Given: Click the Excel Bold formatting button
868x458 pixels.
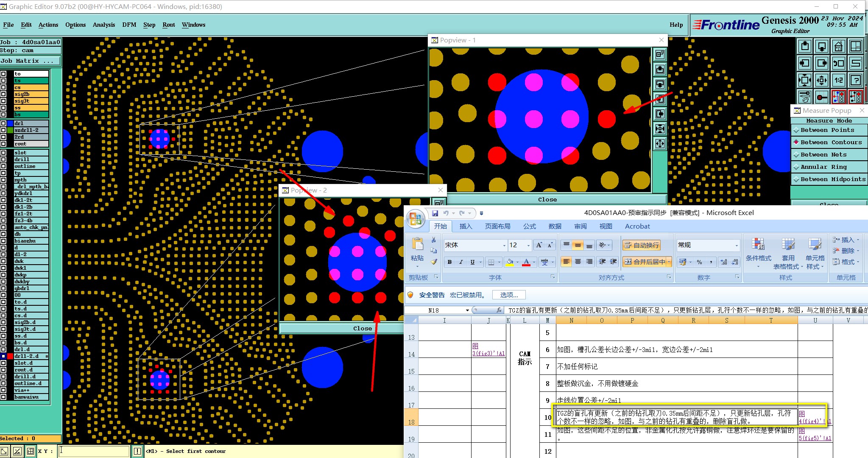Looking at the screenshot, I should 449,262.
